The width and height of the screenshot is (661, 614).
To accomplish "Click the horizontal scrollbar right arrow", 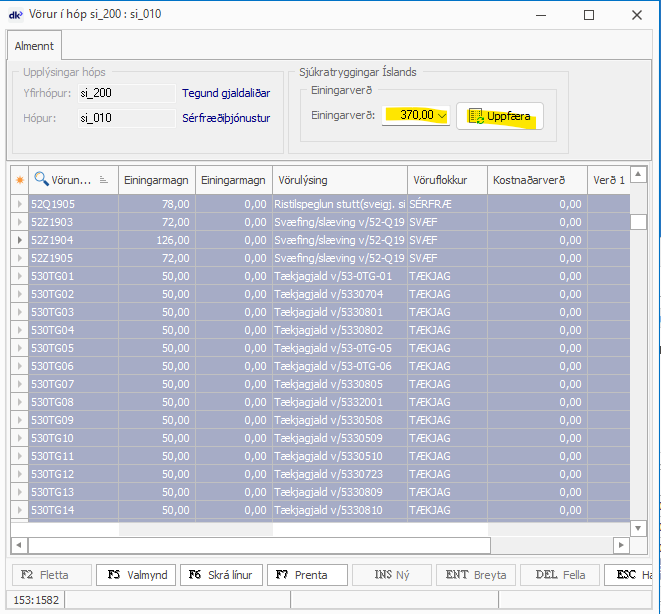I will coord(621,545).
